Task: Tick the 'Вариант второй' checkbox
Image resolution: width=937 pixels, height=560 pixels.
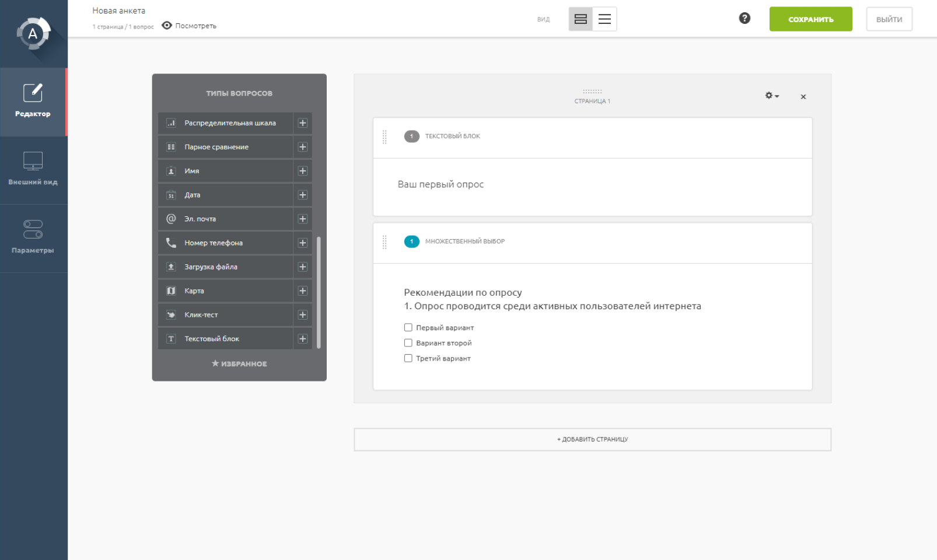Action: click(x=408, y=343)
